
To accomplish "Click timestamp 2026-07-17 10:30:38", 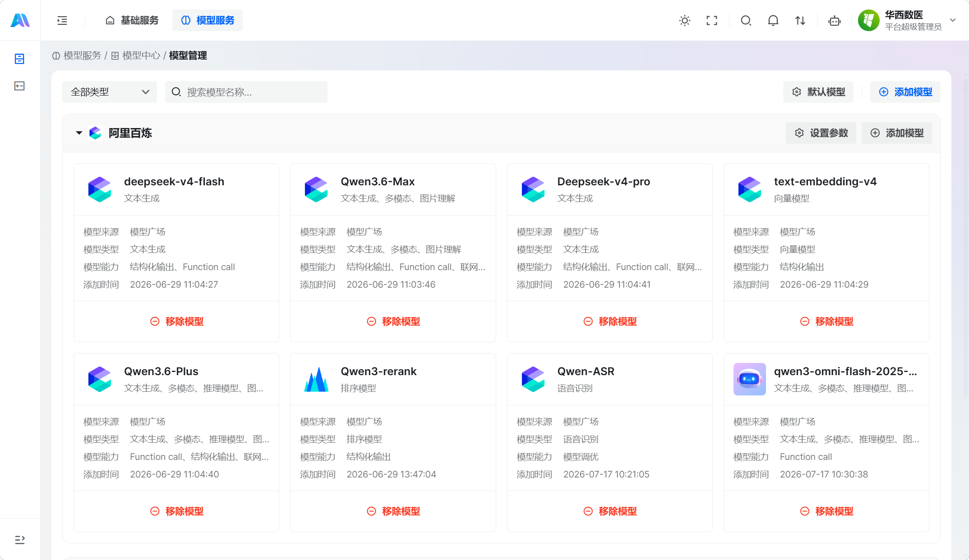I will [x=824, y=474].
